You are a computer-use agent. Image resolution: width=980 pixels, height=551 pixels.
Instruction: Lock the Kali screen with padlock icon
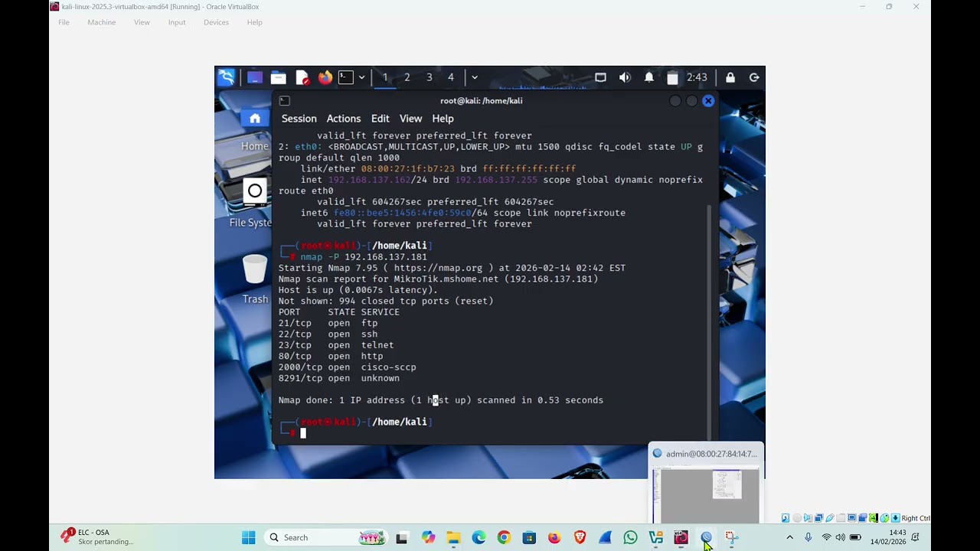point(730,77)
